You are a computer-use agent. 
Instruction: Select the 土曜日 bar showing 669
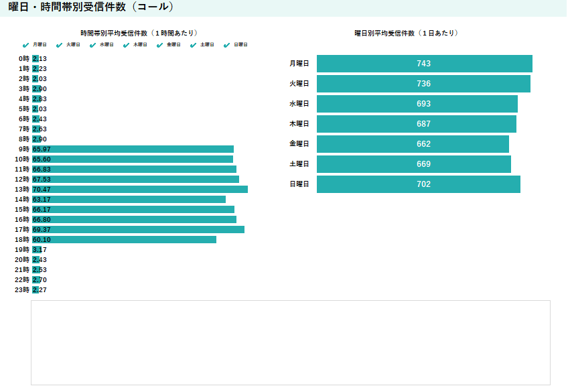413,164
